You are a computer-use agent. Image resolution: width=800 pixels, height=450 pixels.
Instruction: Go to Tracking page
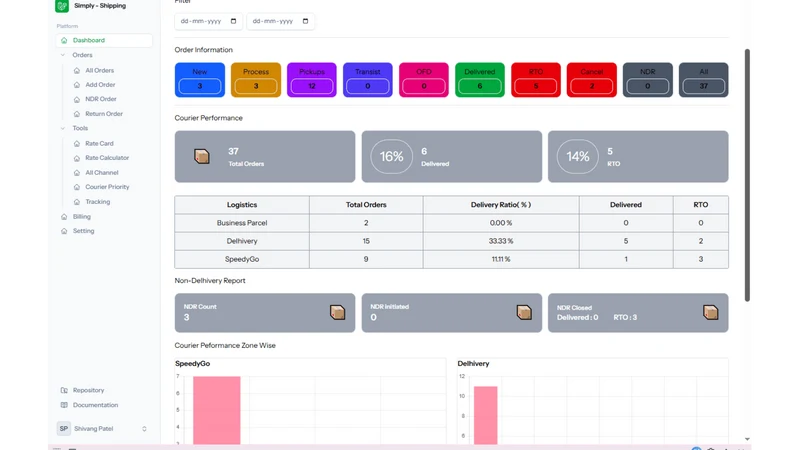click(x=97, y=202)
